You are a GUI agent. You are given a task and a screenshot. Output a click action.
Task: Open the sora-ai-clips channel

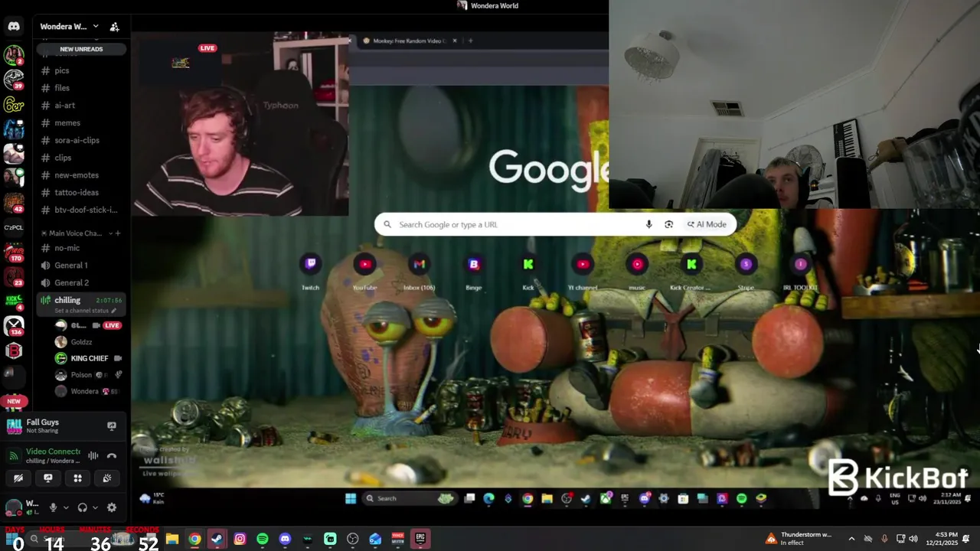(x=77, y=141)
